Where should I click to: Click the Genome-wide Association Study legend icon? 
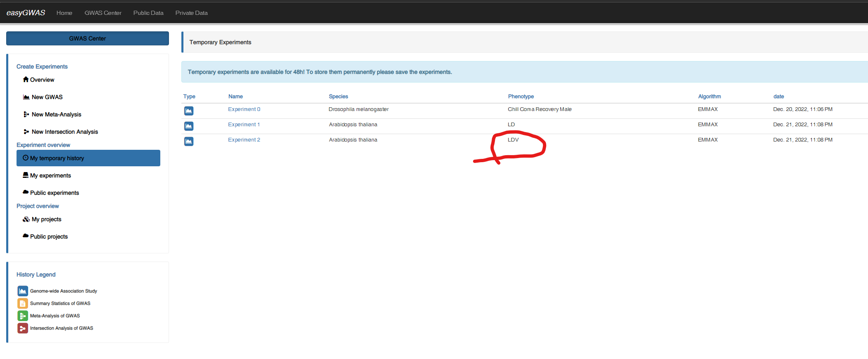pos(23,291)
